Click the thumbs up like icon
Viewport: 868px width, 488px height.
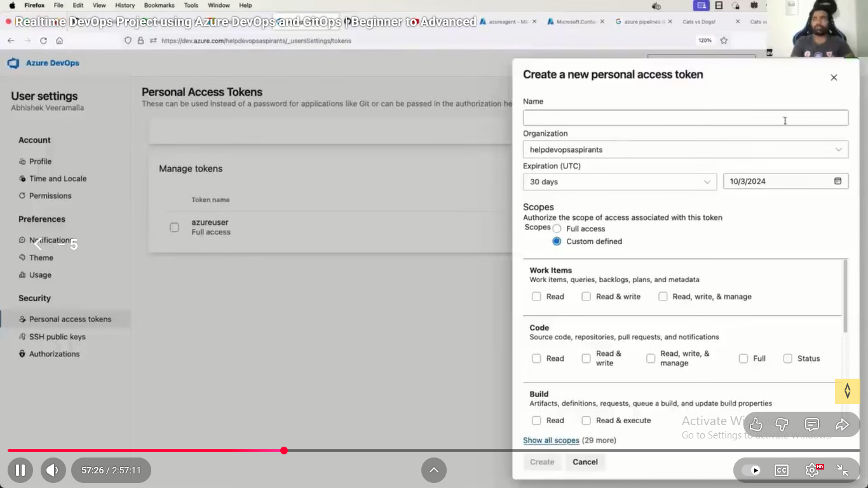click(756, 424)
